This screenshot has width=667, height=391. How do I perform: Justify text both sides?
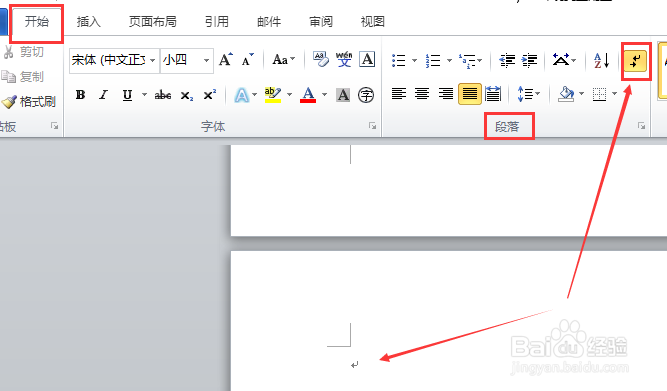(470, 94)
